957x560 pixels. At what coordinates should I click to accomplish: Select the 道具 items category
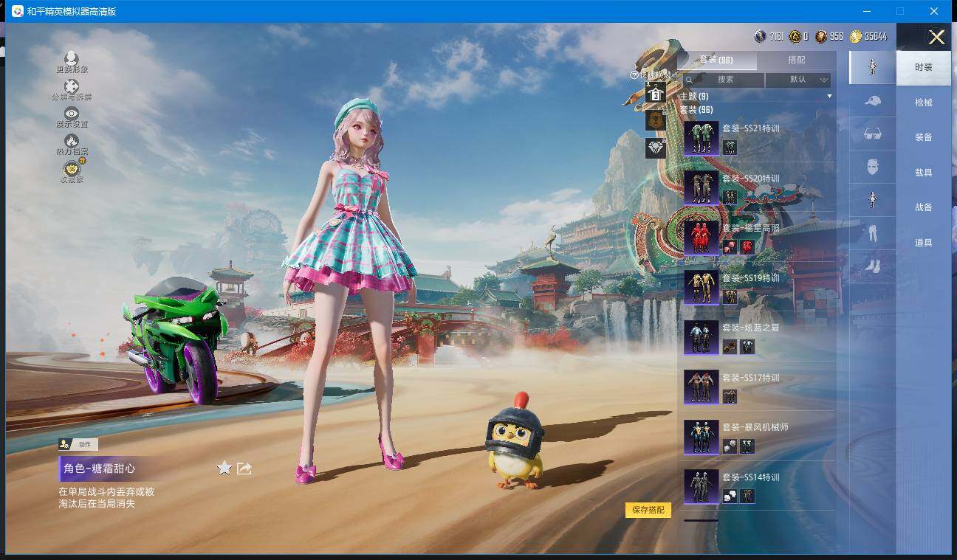pos(923,243)
